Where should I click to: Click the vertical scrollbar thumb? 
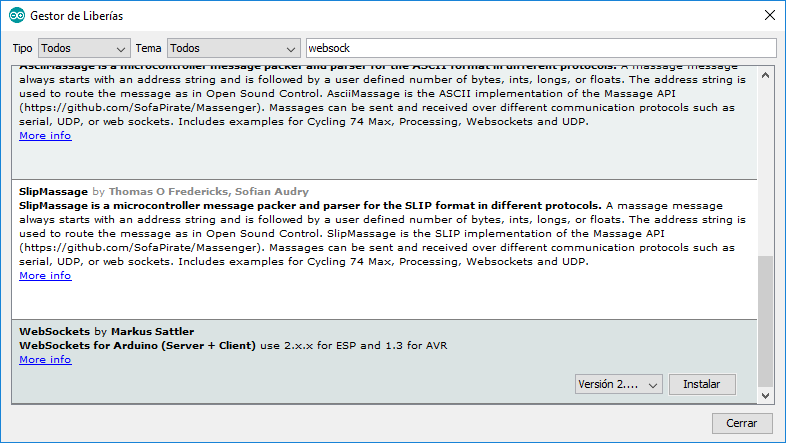[765, 321]
